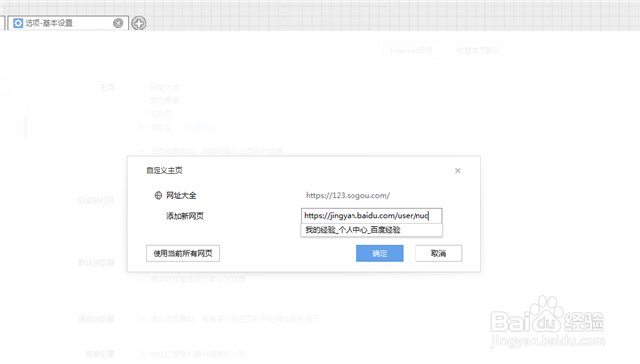Click 使用当前所有网页 button
Image resolution: width=640 pixels, height=364 pixels.
(182, 253)
